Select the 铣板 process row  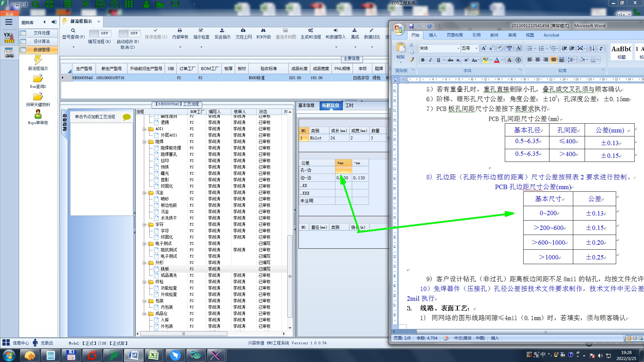211,269
